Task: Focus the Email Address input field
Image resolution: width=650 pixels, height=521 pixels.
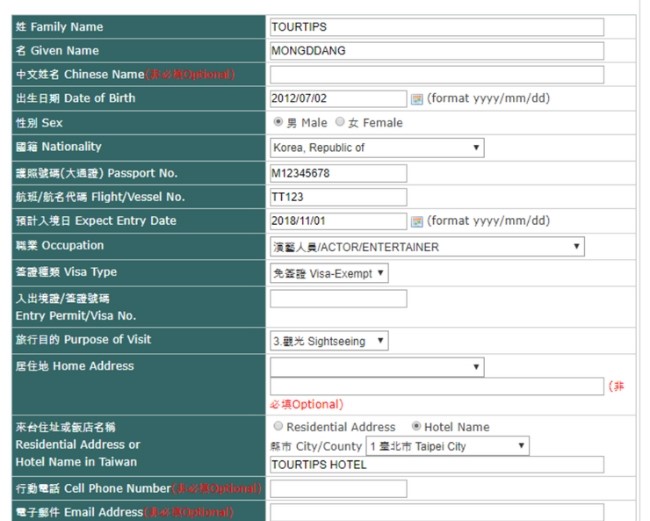Action: (437, 512)
